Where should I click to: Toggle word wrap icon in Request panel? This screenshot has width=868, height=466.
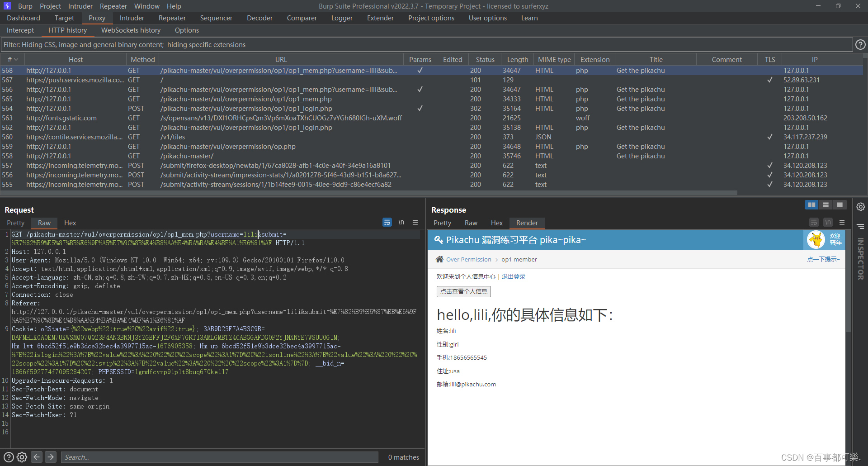tap(387, 222)
